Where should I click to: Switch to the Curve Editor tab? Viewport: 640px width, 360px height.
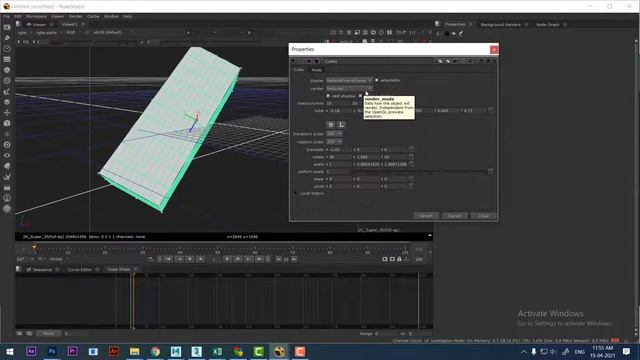[x=80, y=269]
